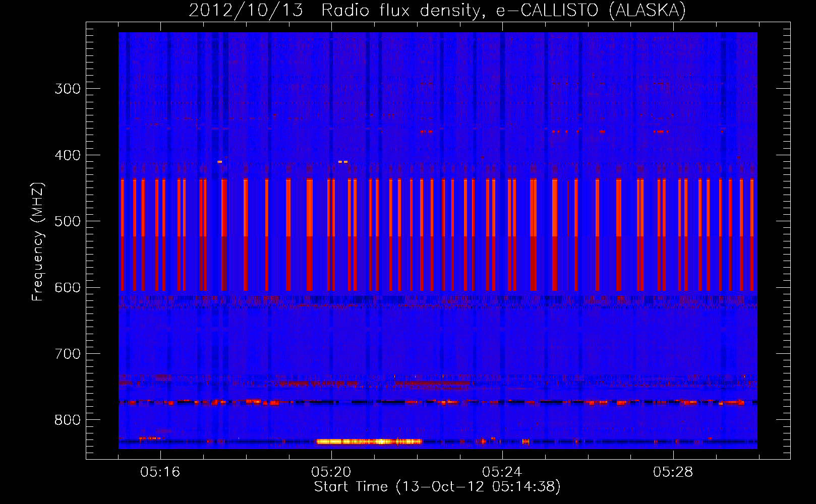Click the 05:20 time tick label
The image size is (816, 504).
331,472
